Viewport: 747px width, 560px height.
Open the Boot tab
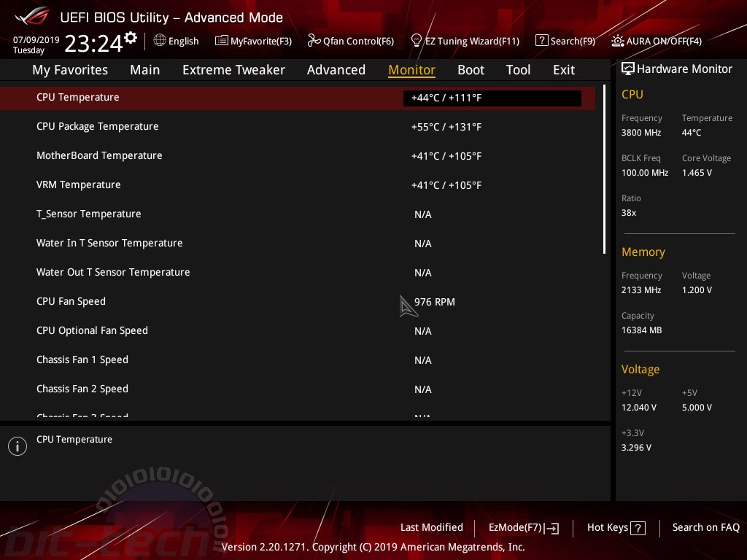click(x=471, y=70)
